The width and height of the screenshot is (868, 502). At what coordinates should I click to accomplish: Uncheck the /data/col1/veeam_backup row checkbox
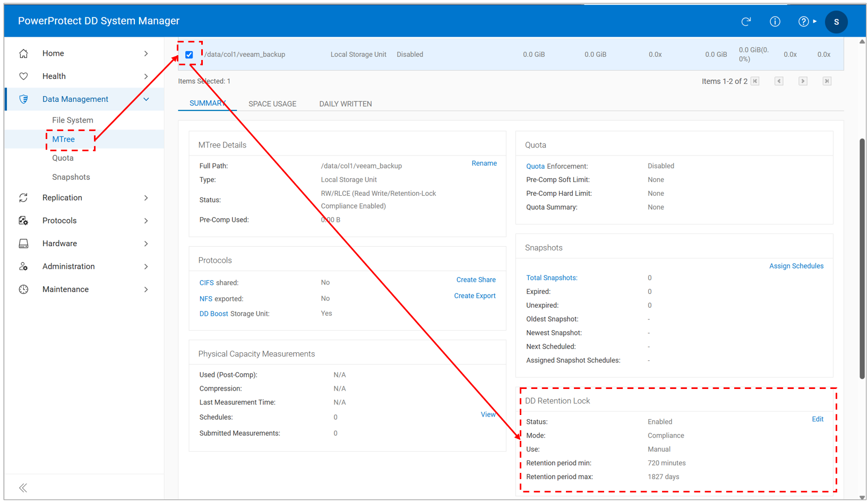pyautogui.click(x=189, y=55)
